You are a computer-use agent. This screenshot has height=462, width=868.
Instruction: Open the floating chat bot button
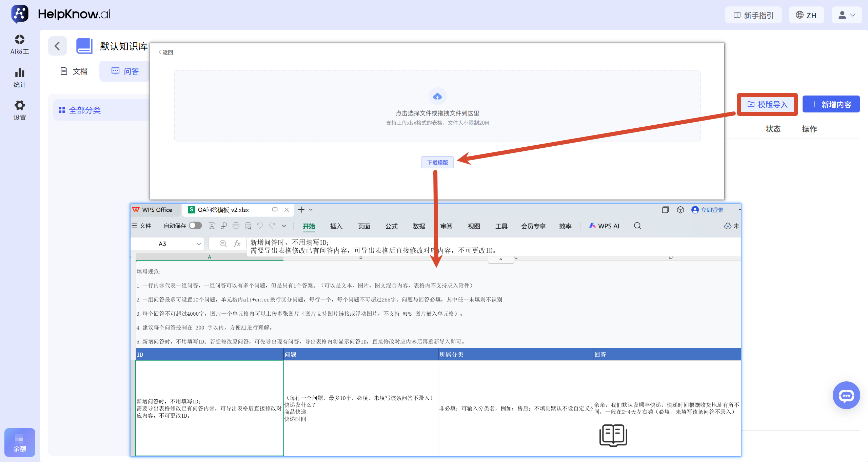[846, 395]
